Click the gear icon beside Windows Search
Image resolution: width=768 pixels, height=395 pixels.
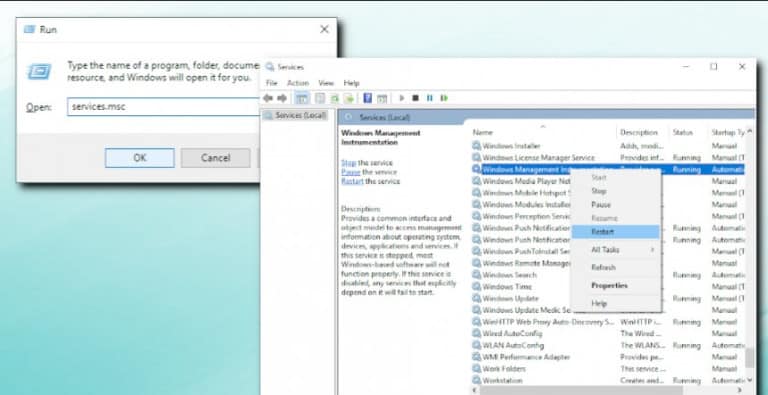[x=477, y=275]
